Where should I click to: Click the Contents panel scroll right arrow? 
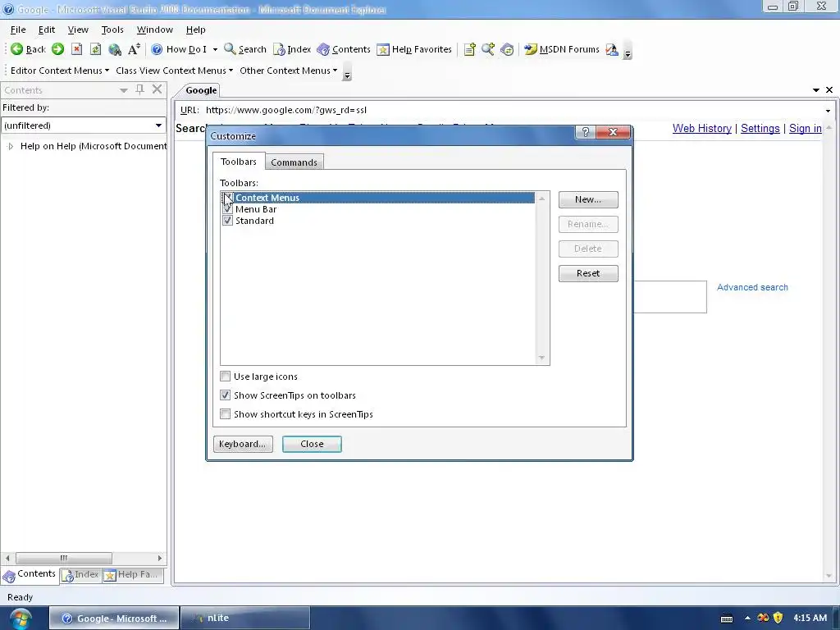tap(160, 558)
